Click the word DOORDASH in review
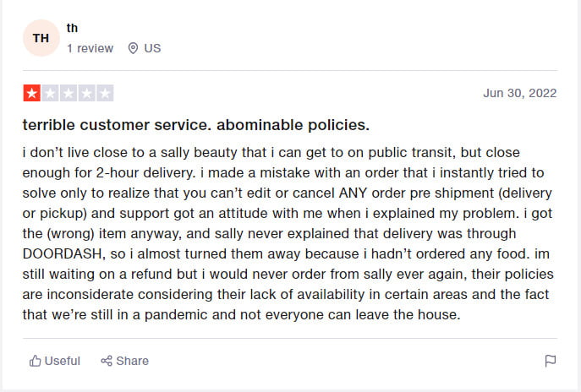Screen dimensions: 581x392 pos(63,254)
